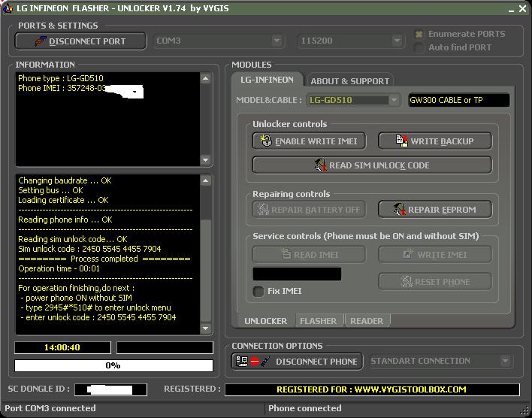Click the scroll up arrow in phone info panel
Viewport: 532px width, 418px height.
coord(205,79)
